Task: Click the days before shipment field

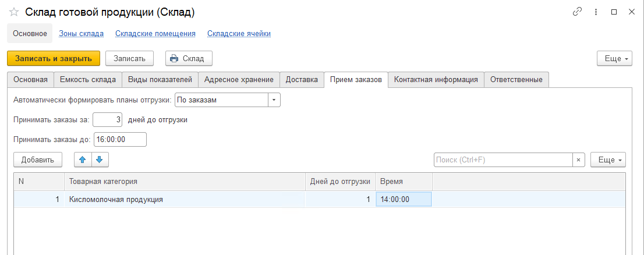Action: click(x=108, y=120)
